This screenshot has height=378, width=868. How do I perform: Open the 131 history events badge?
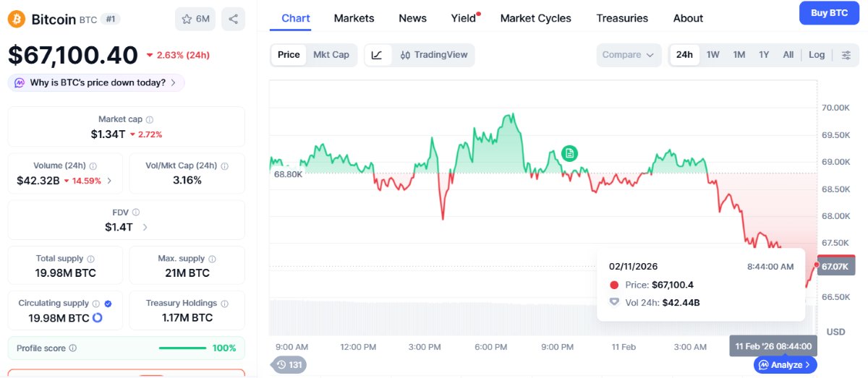point(289,365)
